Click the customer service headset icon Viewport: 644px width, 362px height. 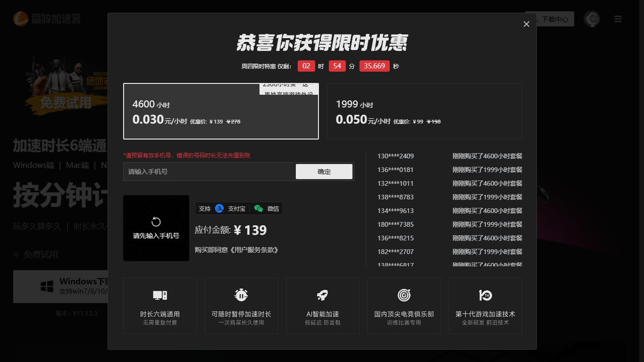pos(592,19)
